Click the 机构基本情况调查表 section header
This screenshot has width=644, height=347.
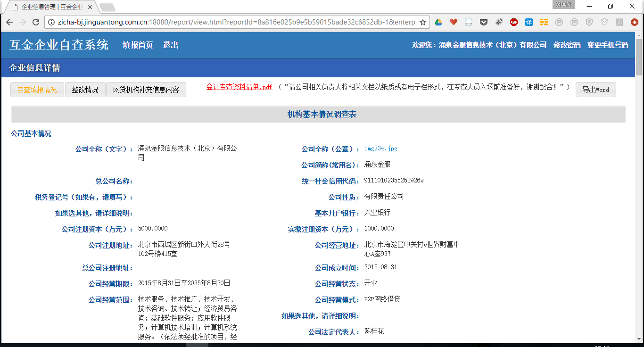[x=318, y=114]
